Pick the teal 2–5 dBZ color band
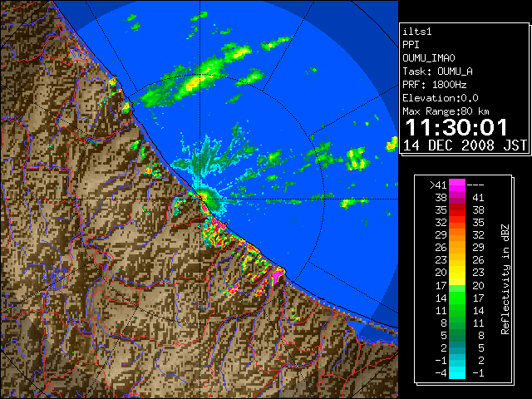This screenshot has height=399, width=532. 457,347
